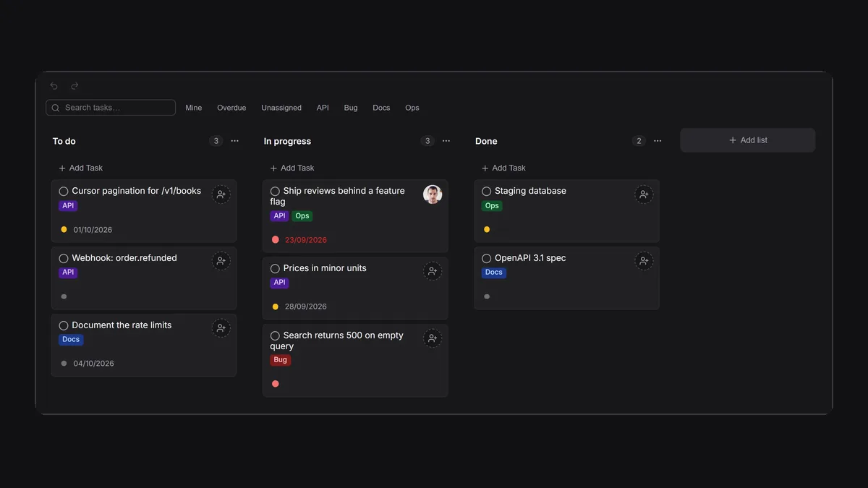This screenshot has width=868, height=488.
Task: Mark Search returns 500 on empty query complete
Action: point(275,335)
